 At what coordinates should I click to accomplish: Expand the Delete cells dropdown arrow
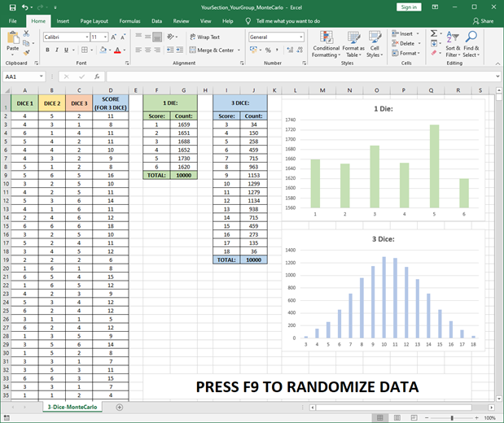pyautogui.click(x=419, y=43)
